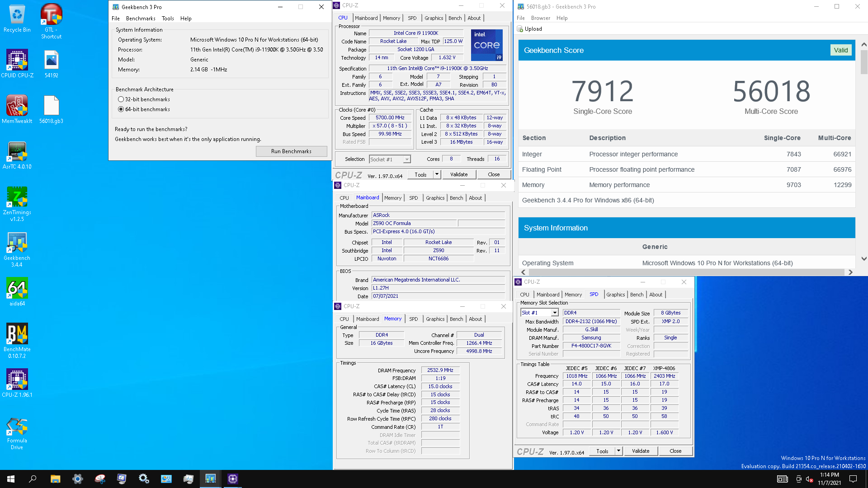The height and width of the screenshot is (488, 868).
Task: Click the motherboard Model field Z590 OC Formula
Action: tap(414, 223)
